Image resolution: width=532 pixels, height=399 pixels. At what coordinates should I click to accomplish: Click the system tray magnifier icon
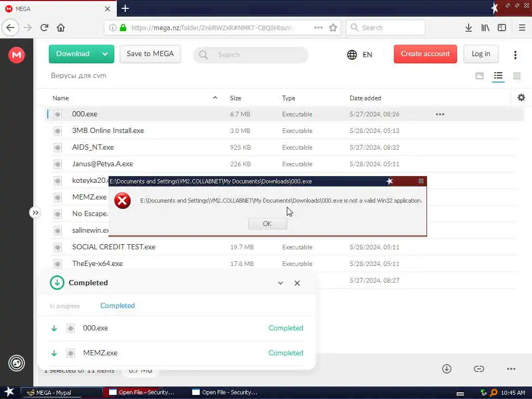point(494,393)
